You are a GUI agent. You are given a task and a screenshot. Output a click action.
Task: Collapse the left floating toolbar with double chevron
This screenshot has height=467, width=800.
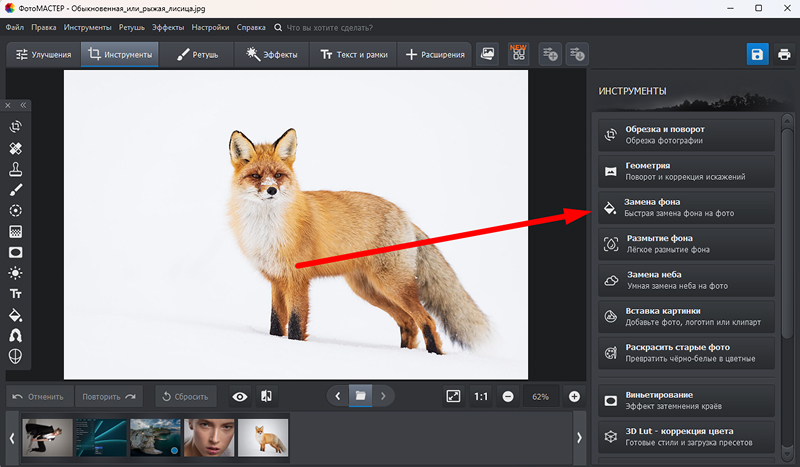tap(24, 105)
